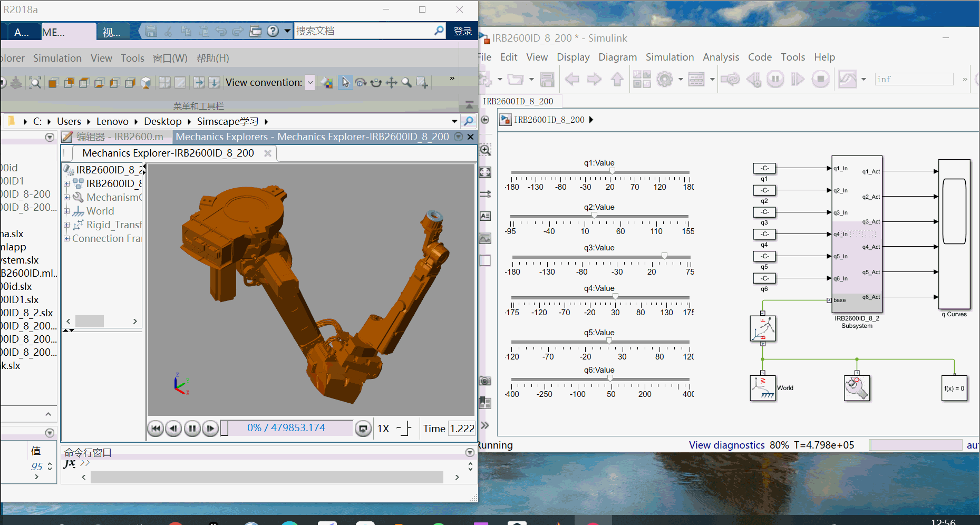This screenshot has width=980, height=525.
Task: Pause the Simulink simulation
Action: pos(775,80)
